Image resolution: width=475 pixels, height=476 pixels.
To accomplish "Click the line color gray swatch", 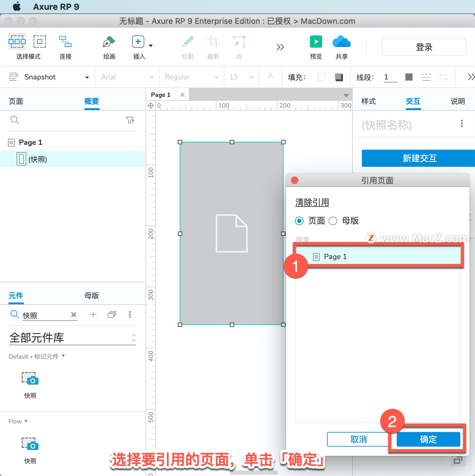I will (409, 77).
